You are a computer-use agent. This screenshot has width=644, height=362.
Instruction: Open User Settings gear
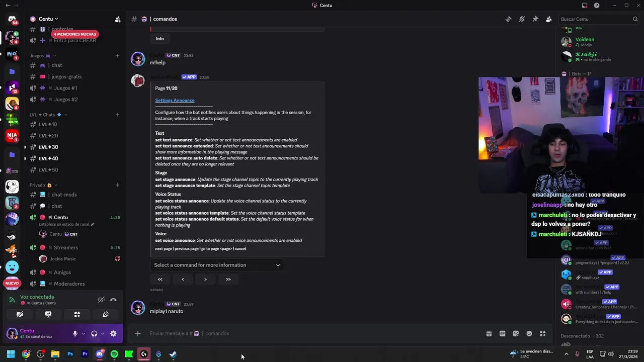point(113,333)
